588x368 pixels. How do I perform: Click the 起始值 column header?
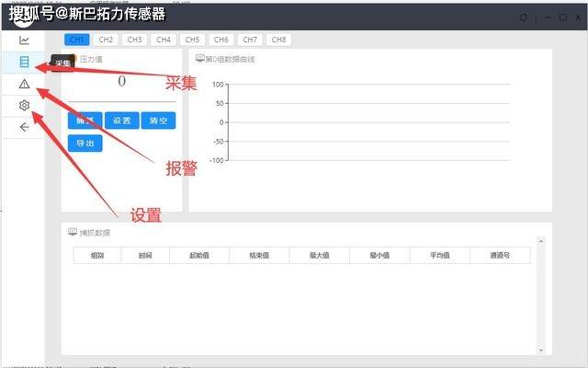[199, 256]
